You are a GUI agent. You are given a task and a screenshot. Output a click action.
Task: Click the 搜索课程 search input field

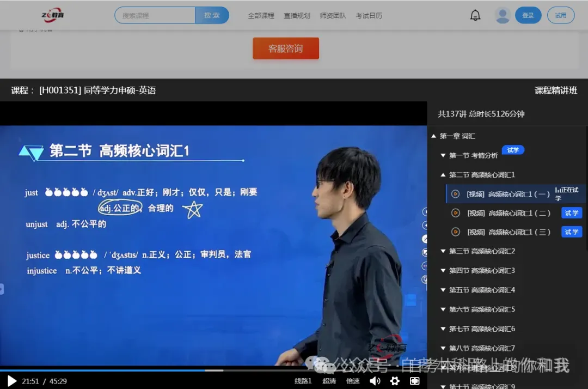tap(154, 15)
